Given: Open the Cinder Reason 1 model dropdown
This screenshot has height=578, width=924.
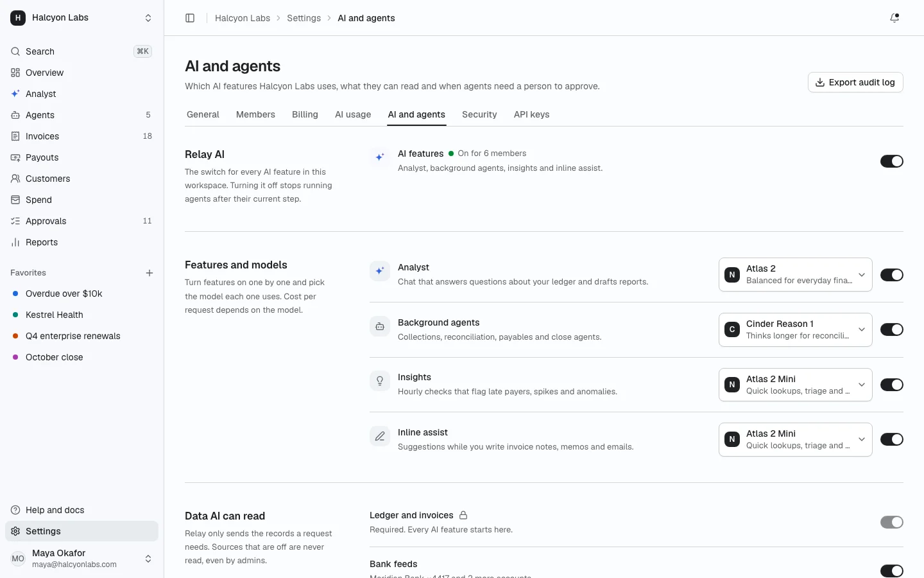Looking at the screenshot, I should pyautogui.click(x=795, y=329).
